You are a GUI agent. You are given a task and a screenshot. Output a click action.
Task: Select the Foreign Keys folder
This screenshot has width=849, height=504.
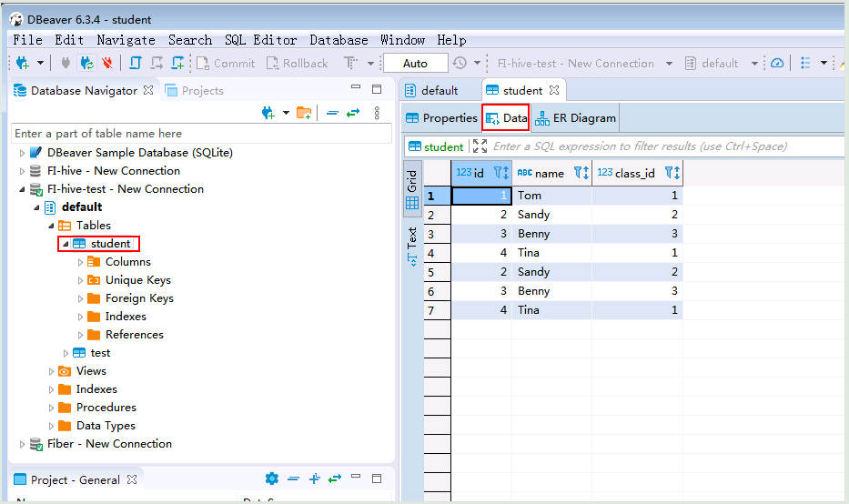(139, 298)
